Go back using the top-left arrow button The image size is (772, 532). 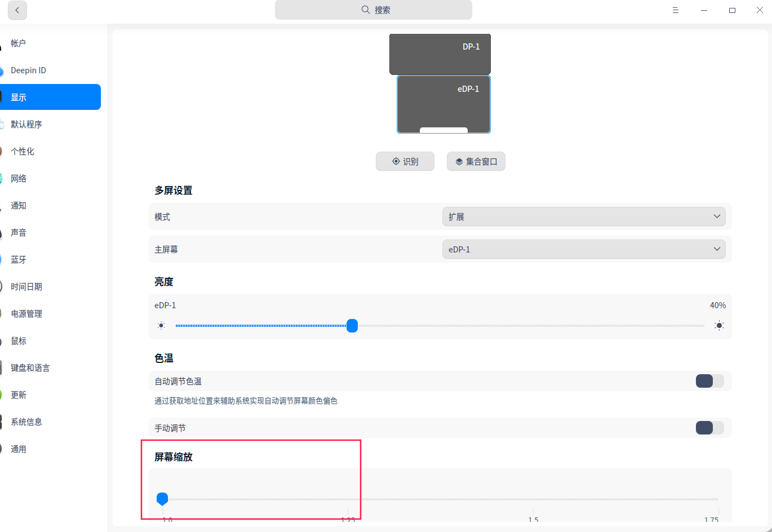pyautogui.click(x=17, y=10)
